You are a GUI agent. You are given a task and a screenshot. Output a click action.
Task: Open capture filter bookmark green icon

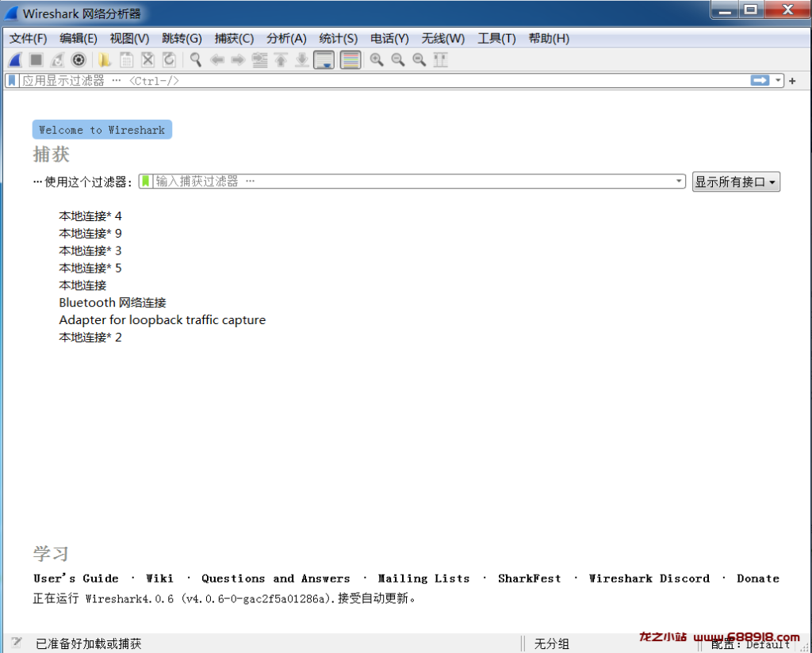coord(146,181)
